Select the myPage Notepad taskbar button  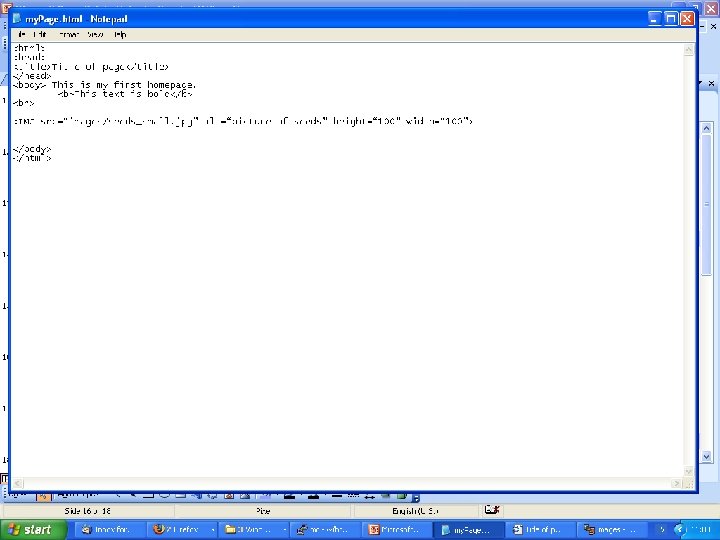click(x=468, y=530)
